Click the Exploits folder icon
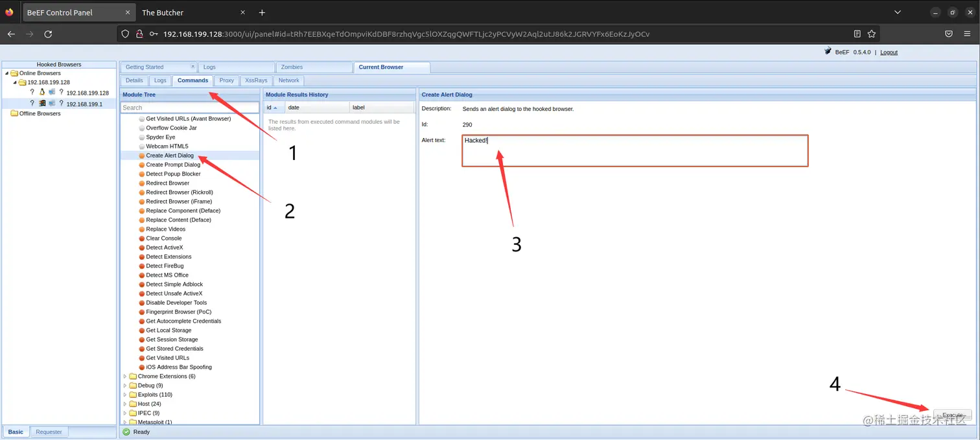This screenshot has width=980, height=440. [133, 395]
